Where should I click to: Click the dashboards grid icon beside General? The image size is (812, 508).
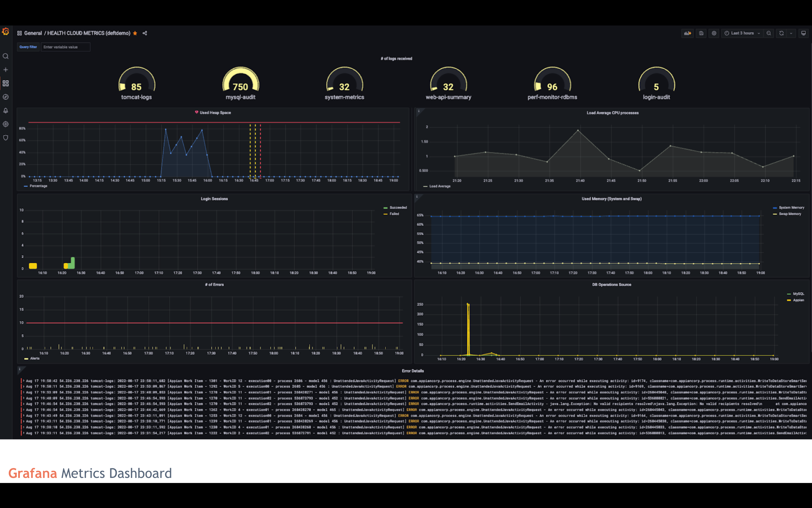point(19,33)
